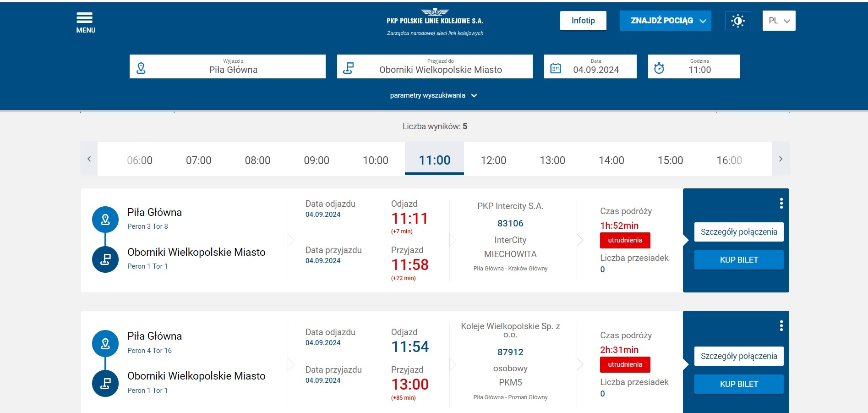Screen dimensions: 868x413
Task: Click the Infotip button
Action: coord(583,21)
